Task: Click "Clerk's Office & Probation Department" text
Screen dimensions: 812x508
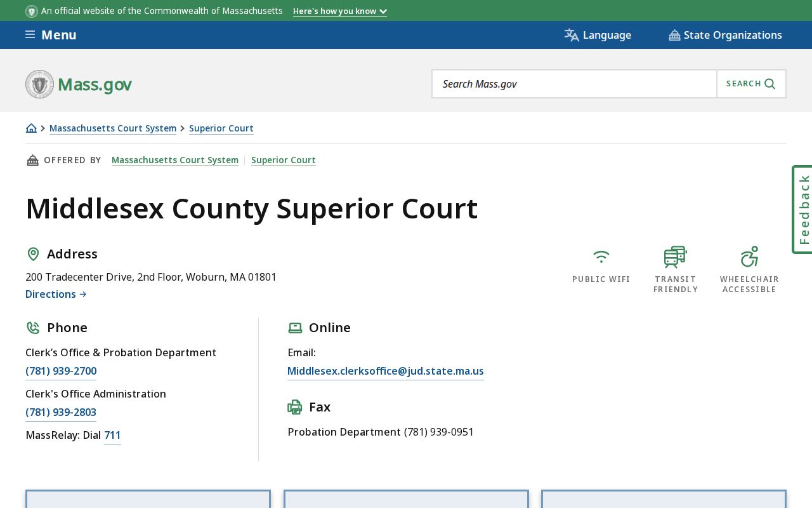Action: tap(121, 353)
